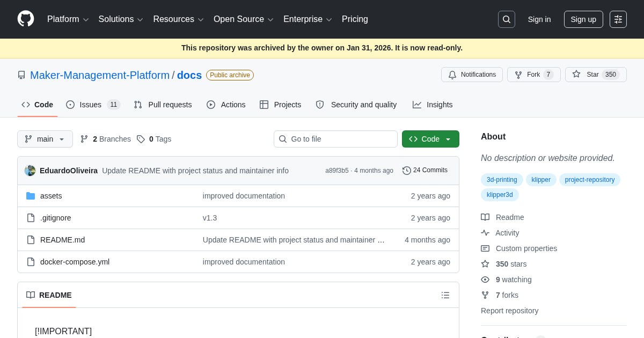Click the assets folder icon
The height and width of the screenshot is (338, 644).
31,196
